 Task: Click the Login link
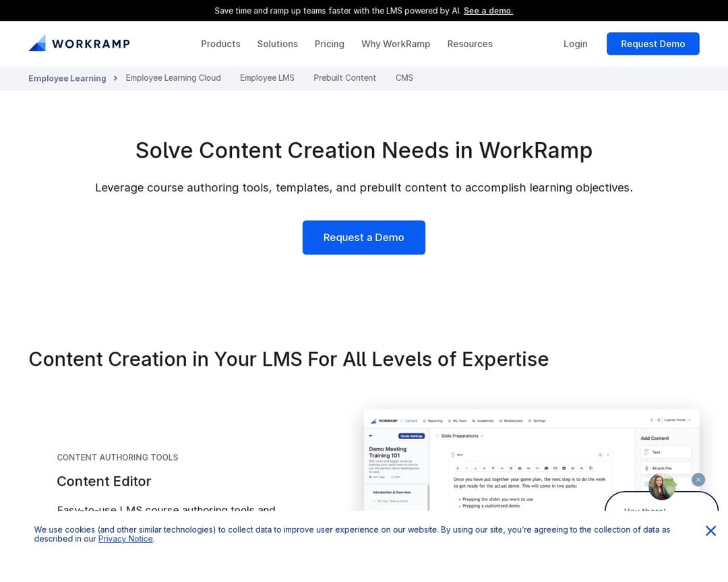click(575, 44)
